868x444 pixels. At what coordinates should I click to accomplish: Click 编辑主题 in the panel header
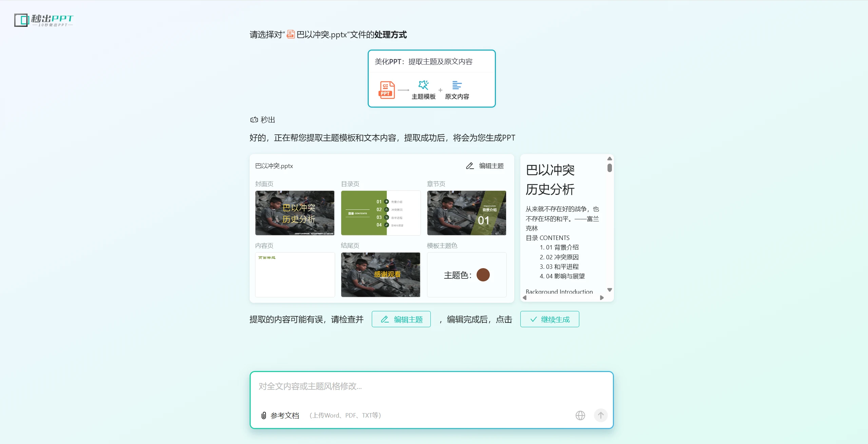(485, 166)
